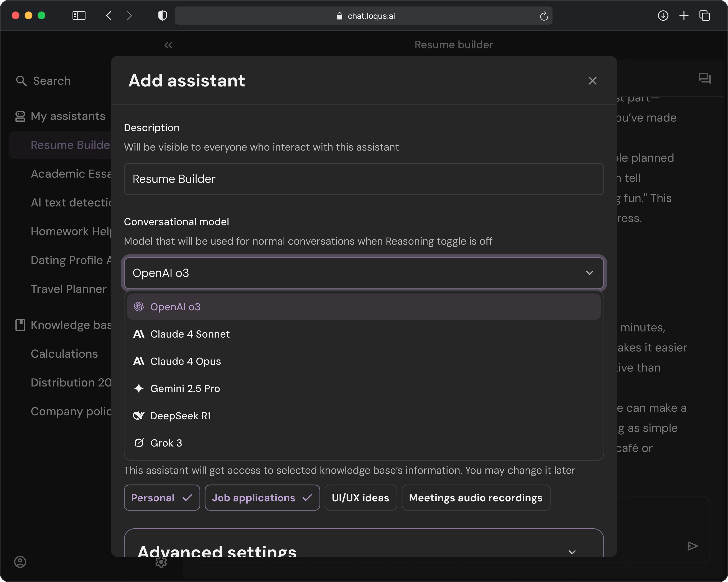Click the Anthropic logo beside Claude 4 Sonnet

click(139, 334)
